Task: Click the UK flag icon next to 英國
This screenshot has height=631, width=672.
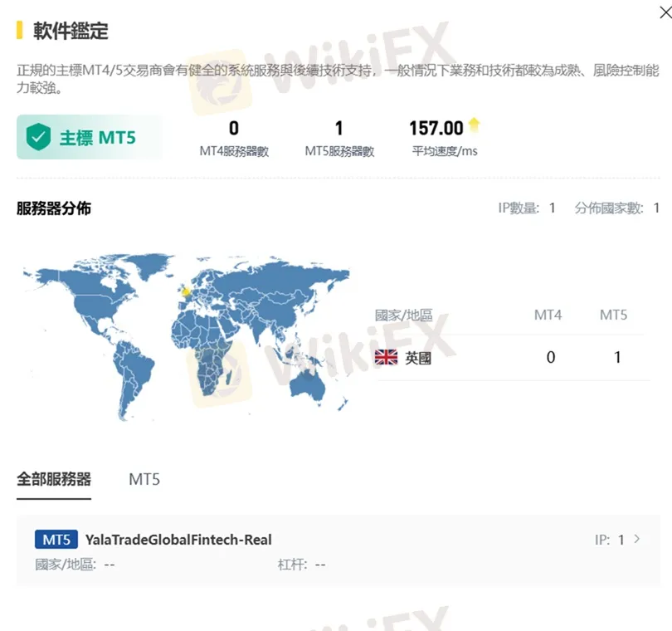Action: pos(386,357)
